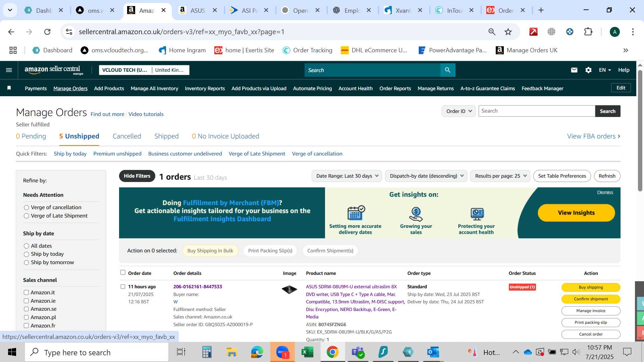The height and width of the screenshot is (362, 644).
Task: Open No Invoice Uploaded tab
Action: coord(225,136)
